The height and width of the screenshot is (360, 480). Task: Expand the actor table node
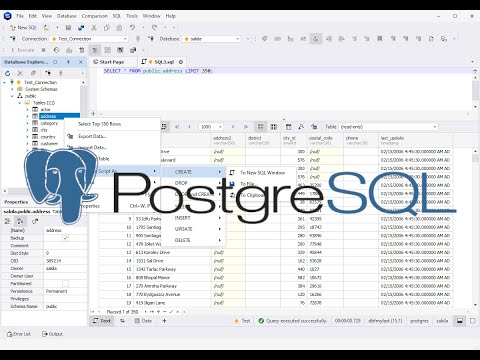27,109
